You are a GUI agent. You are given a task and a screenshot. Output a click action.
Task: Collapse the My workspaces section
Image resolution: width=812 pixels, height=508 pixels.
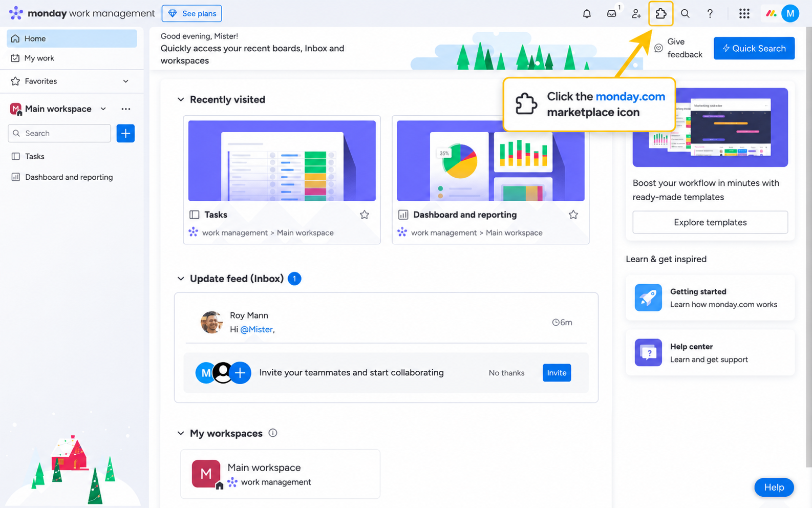click(x=181, y=433)
